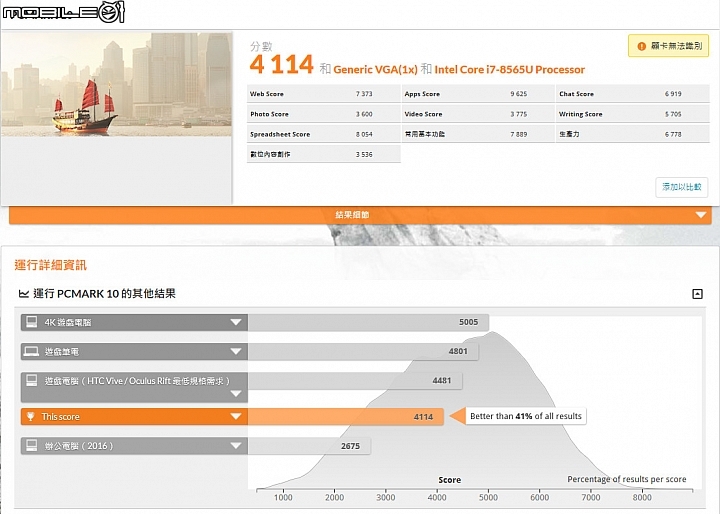The image size is (720, 514).
Task: Click the desktop icon on the 4K gaming PC row
Action: [x=32, y=322]
